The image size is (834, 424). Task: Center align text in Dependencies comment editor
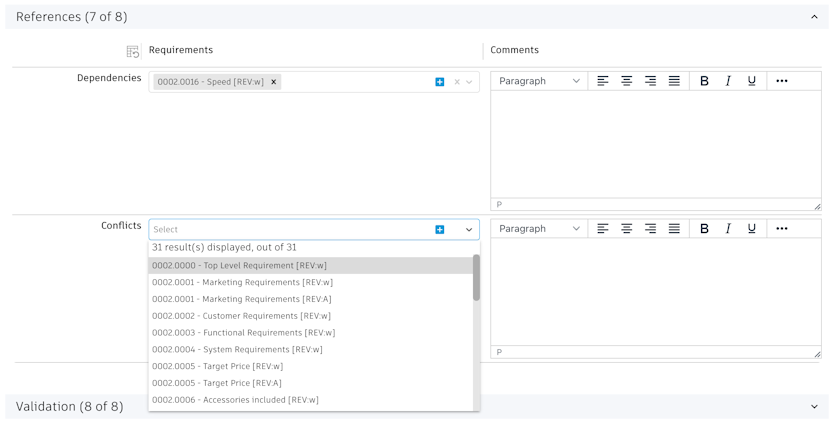(627, 81)
